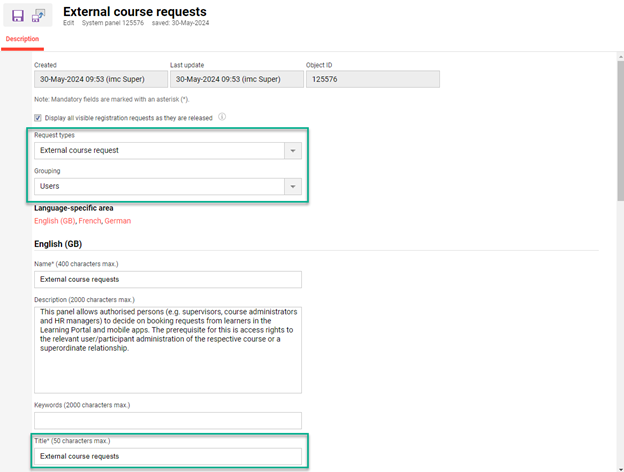Expand the Request types dropdown arrow

[292, 151]
